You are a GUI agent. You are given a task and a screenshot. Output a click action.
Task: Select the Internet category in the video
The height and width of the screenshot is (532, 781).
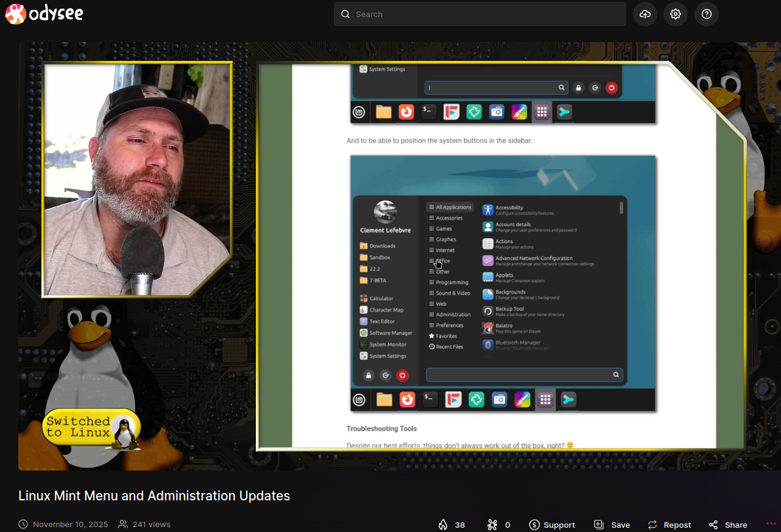(x=442, y=250)
